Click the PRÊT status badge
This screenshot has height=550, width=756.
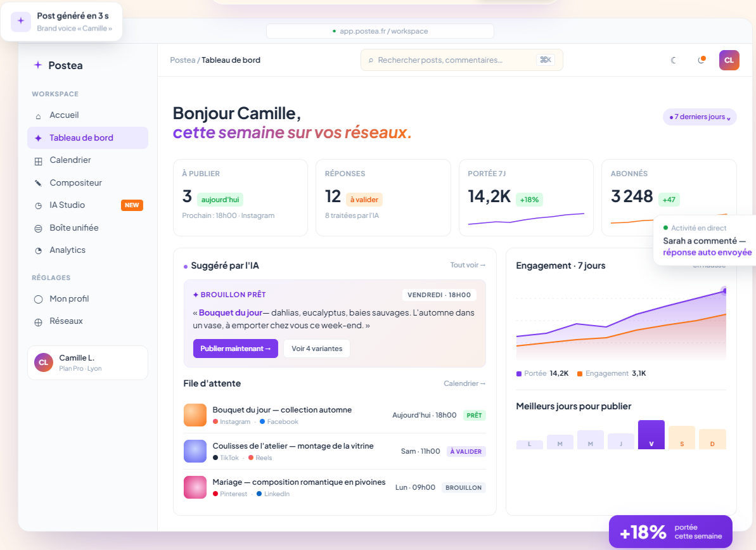click(x=474, y=416)
